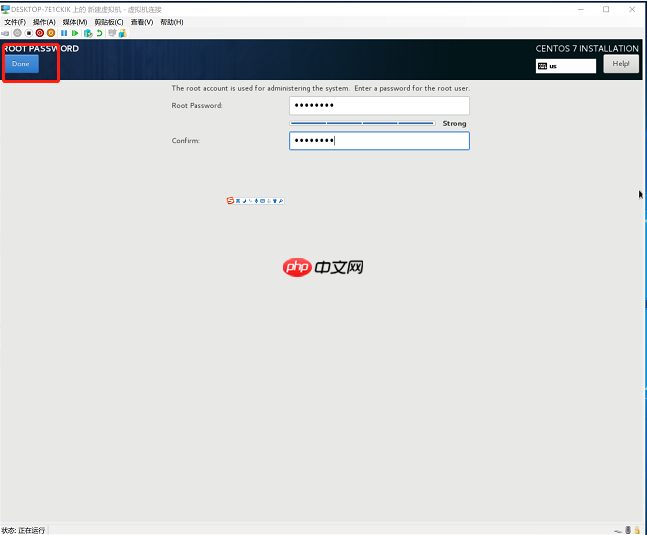Click the Done button
The height and width of the screenshot is (535, 647).
(21, 64)
